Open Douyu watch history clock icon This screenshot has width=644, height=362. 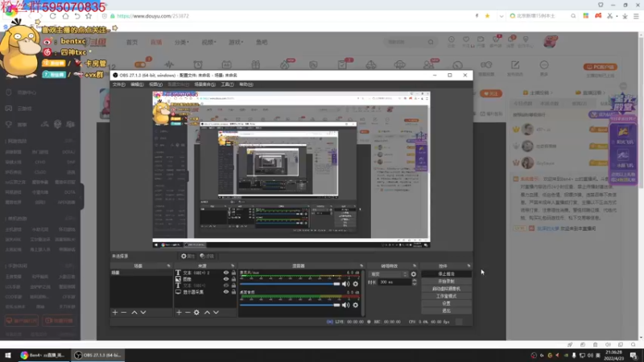pyautogui.click(x=452, y=39)
